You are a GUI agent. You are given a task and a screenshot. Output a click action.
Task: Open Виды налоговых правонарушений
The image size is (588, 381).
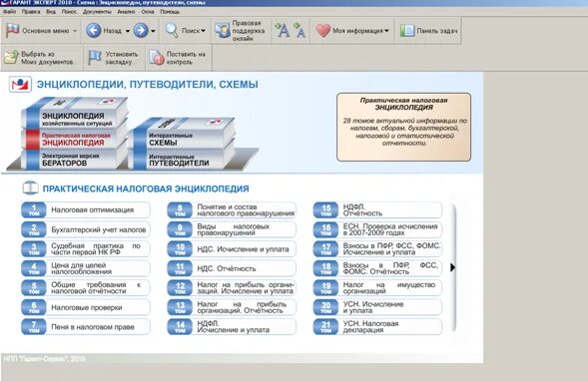point(232,229)
